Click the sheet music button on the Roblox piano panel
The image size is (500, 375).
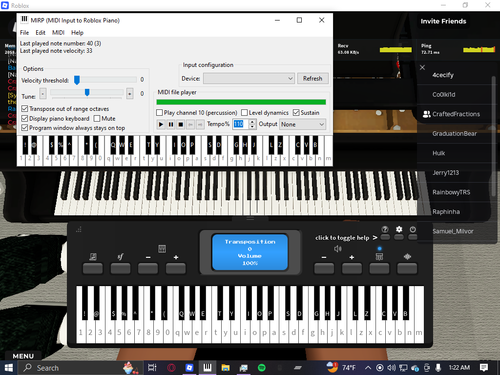[x=93, y=268]
